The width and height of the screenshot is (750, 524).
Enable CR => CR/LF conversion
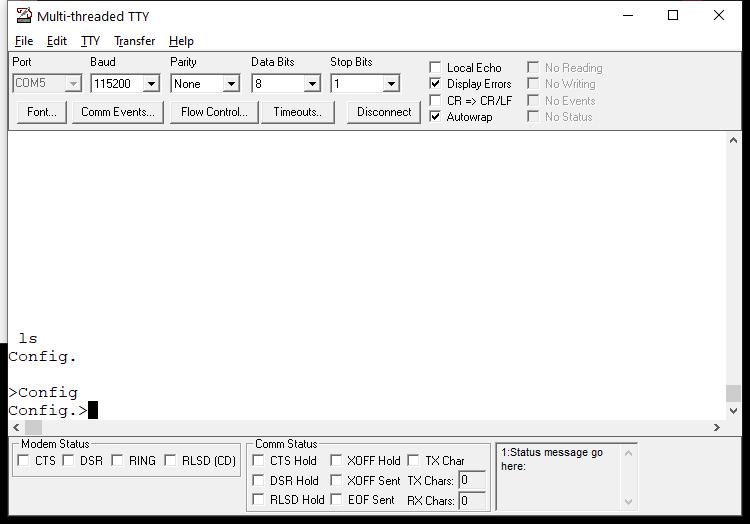pos(435,100)
